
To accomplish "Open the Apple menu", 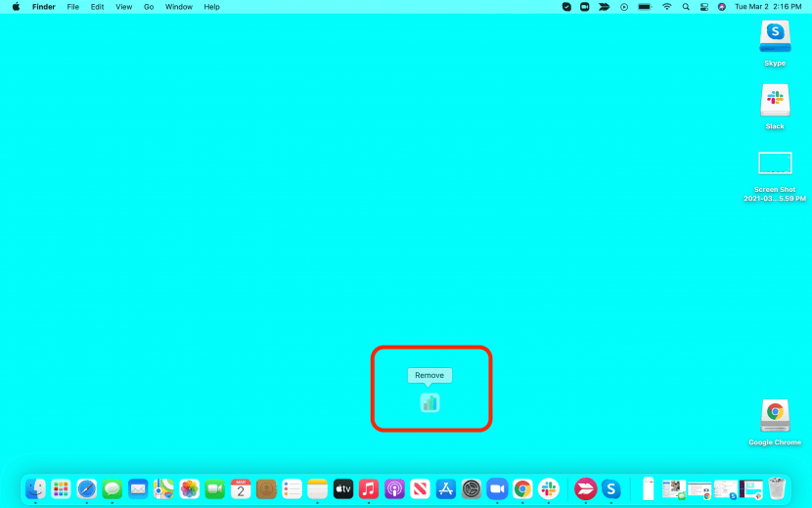I will tap(16, 7).
